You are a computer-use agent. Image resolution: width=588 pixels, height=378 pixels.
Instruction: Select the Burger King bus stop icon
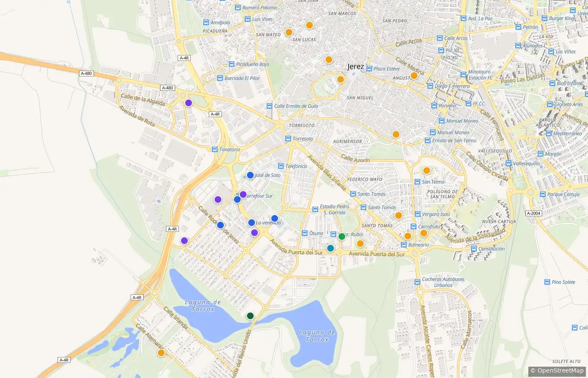[x=544, y=18]
